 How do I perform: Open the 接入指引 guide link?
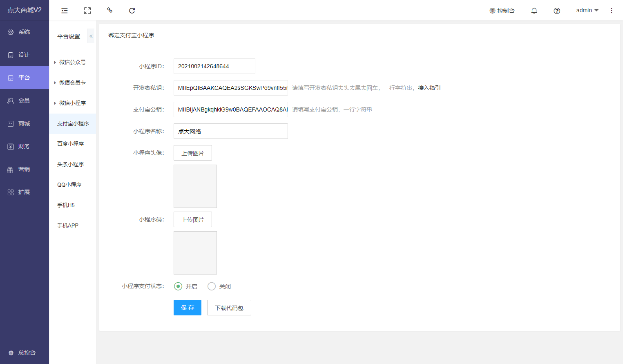pos(429,88)
